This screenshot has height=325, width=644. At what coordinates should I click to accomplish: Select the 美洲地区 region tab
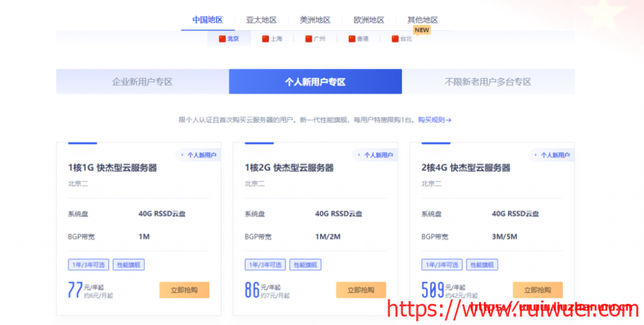[x=315, y=20]
